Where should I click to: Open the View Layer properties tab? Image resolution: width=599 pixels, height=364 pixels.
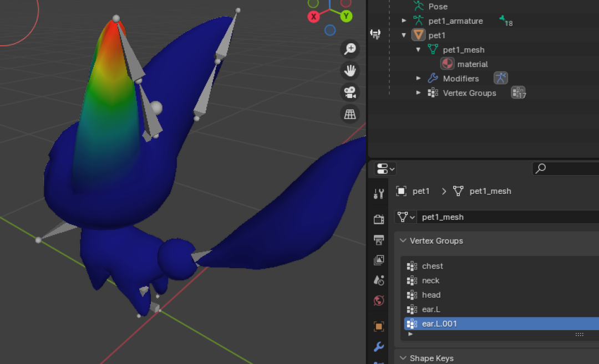[379, 260]
